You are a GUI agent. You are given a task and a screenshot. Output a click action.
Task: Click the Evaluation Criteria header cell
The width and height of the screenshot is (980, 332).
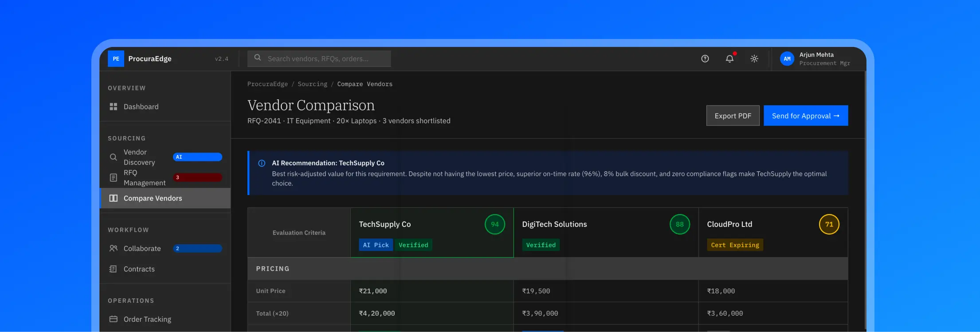coord(299,233)
